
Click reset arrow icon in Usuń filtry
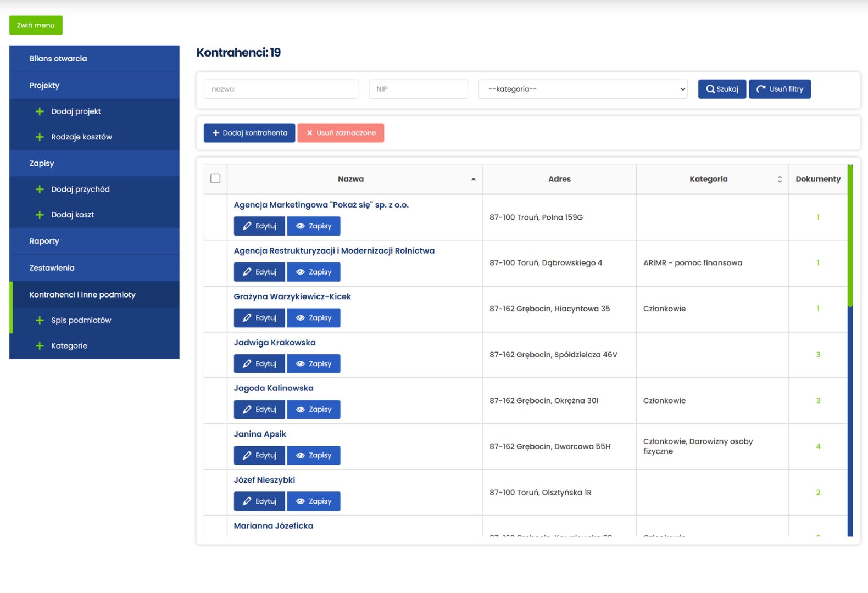pyautogui.click(x=761, y=89)
